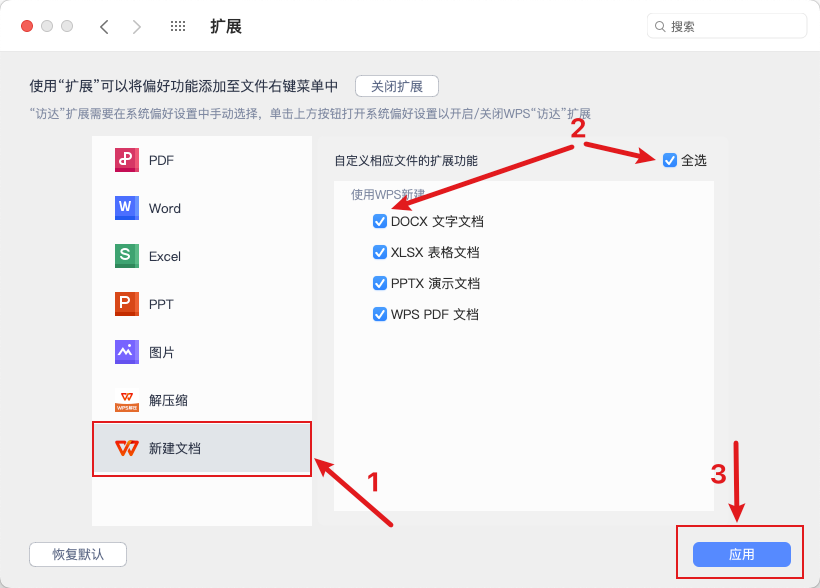Screen dimensions: 820x588
Task: Click the 扩展 window title
Action: tap(226, 26)
